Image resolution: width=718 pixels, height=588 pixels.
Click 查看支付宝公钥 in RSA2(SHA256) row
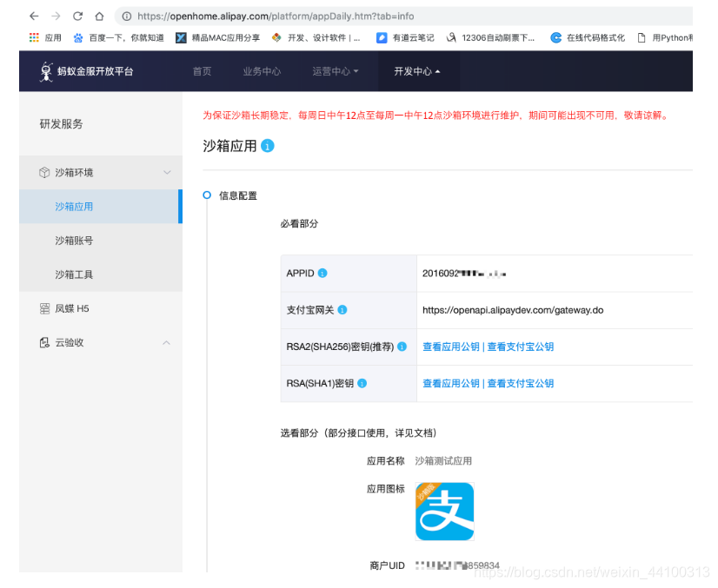tap(520, 347)
